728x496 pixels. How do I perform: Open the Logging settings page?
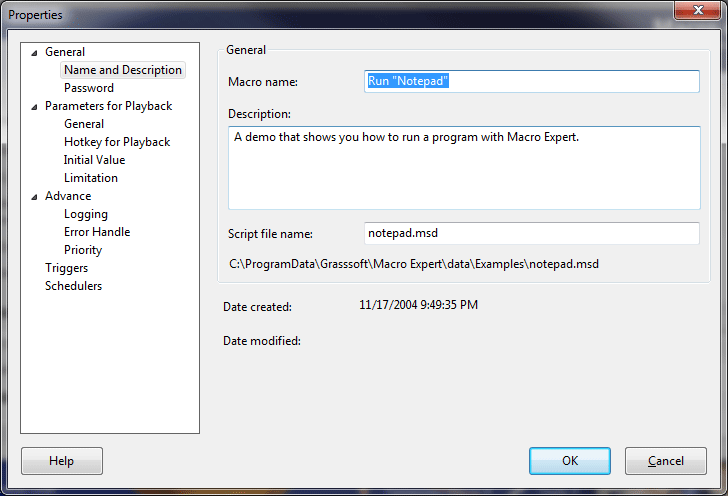coord(85,214)
